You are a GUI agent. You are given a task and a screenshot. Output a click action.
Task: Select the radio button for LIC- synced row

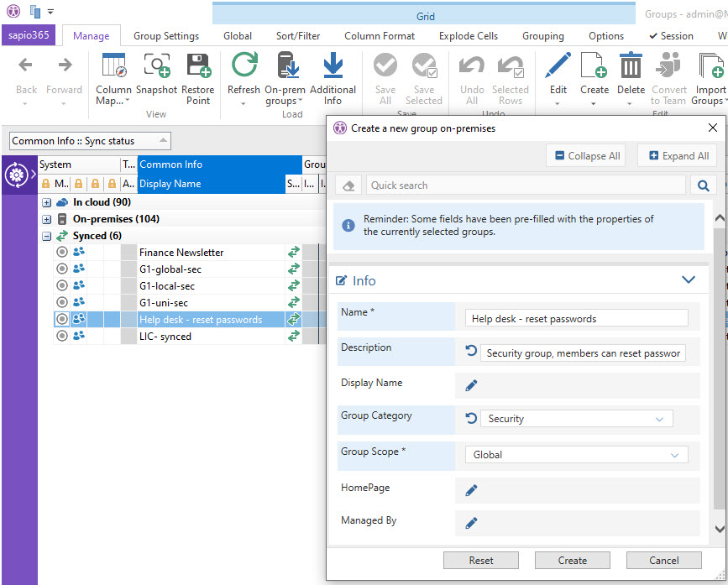click(61, 336)
